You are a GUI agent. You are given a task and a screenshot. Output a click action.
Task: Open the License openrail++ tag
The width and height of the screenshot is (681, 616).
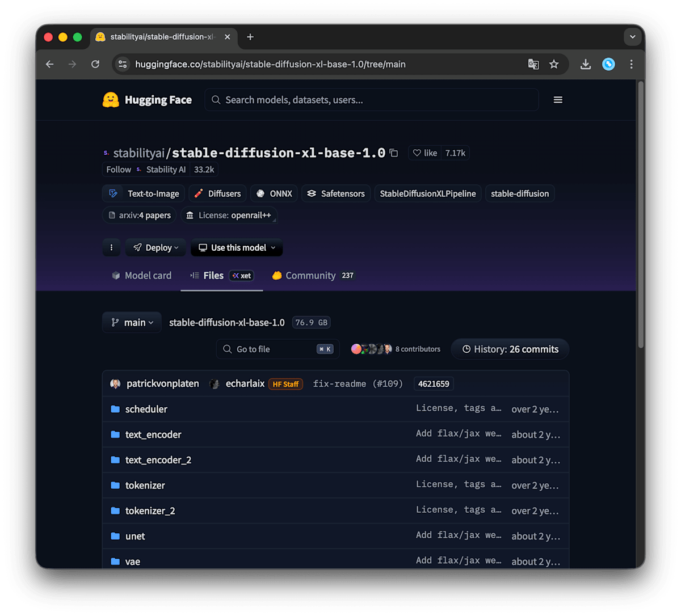229,216
